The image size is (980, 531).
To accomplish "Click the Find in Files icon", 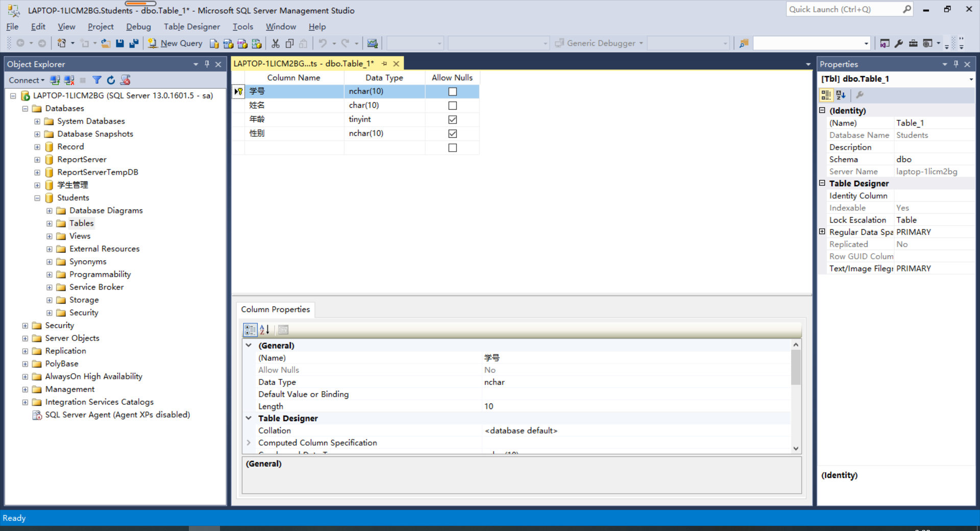I will [x=744, y=43].
